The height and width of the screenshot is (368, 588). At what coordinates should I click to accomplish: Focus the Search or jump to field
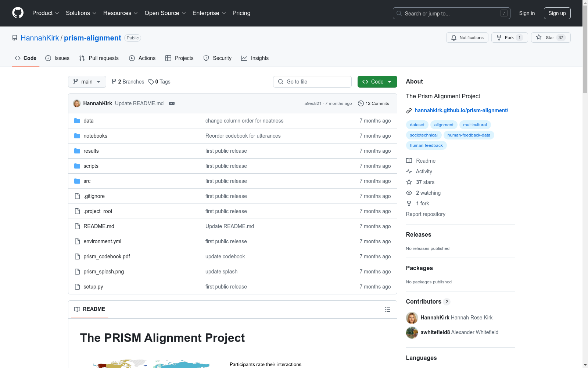pos(452,13)
